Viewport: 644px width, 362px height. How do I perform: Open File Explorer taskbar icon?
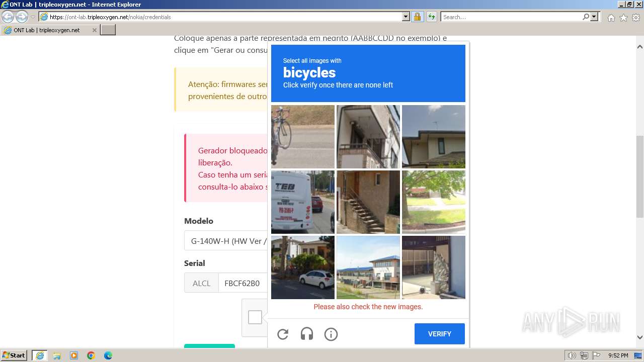point(57,355)
